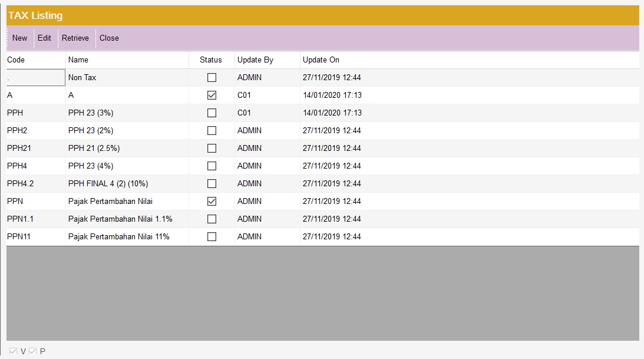Toggle Status checkbox for Non Tax row

[x=212, y=77]
